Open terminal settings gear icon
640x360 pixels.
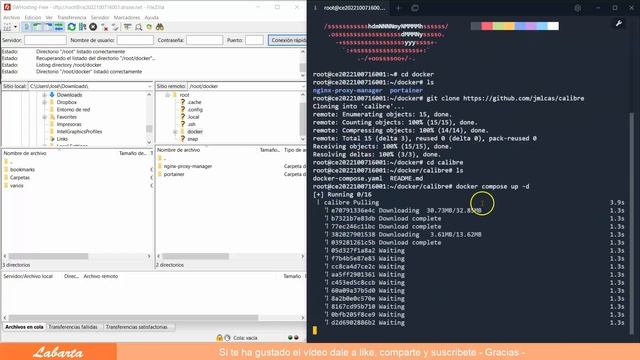click(x=577, y=8)
